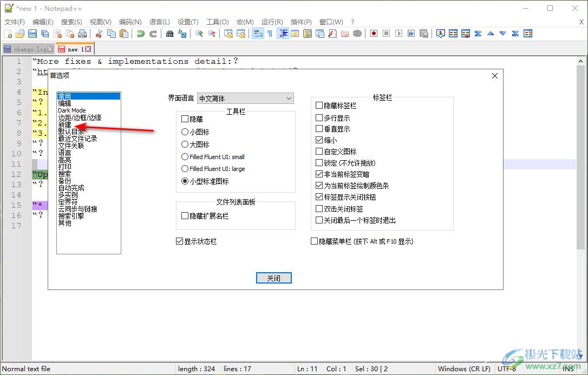Click the Playback macro icon
The width and height of the screenshot is (588, 375).
[x=398, y=34]
